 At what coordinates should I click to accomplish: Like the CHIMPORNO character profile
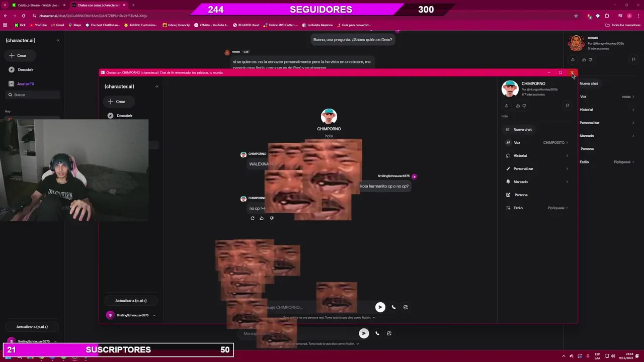coord(518,106)
